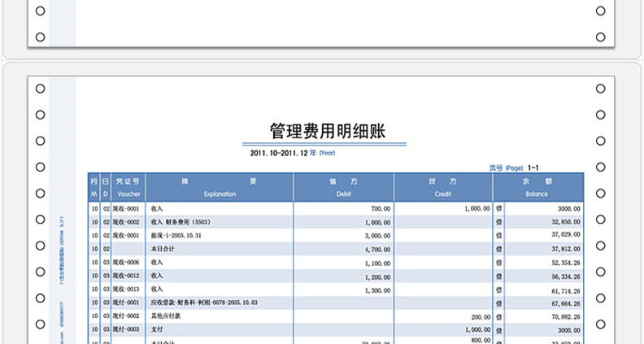
Task: Select voucher 现收-0013
Action: (x=126, y=290)
